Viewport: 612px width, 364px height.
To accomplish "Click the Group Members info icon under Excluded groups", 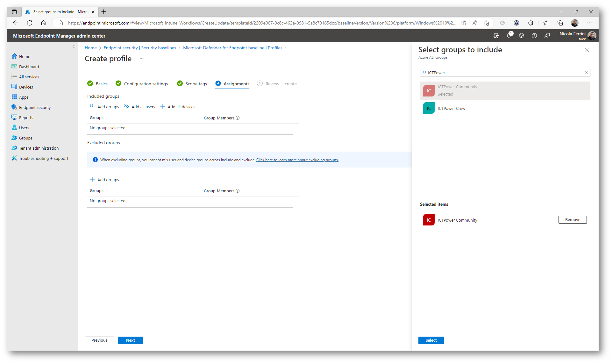I will click(x=238, y=191).
